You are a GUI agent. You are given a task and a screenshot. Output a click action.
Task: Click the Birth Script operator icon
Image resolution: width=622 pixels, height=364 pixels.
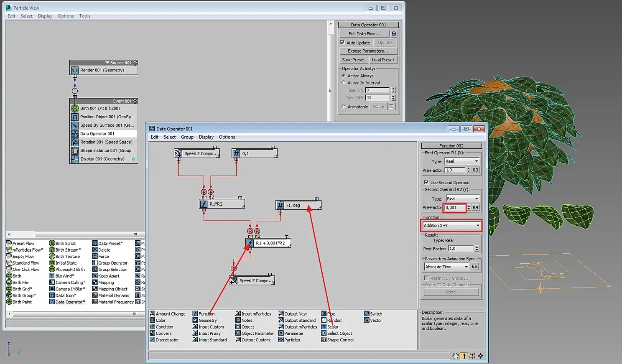[52, 243]
